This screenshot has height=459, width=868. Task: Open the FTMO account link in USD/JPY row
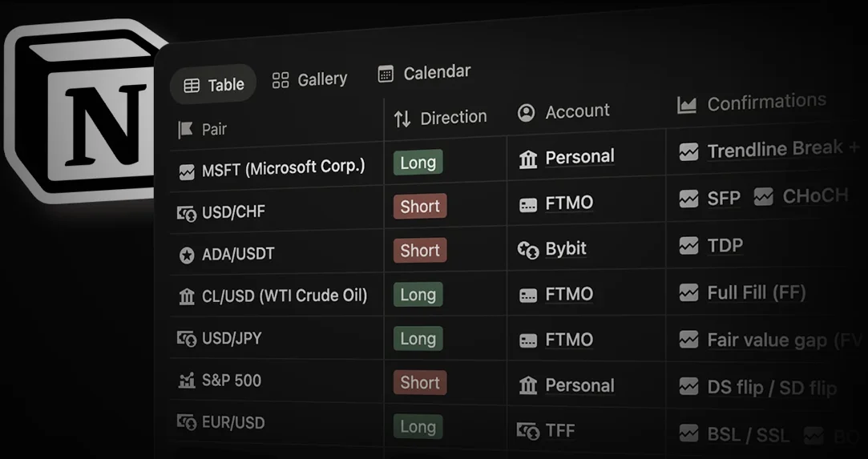click(x=569, y=340)
